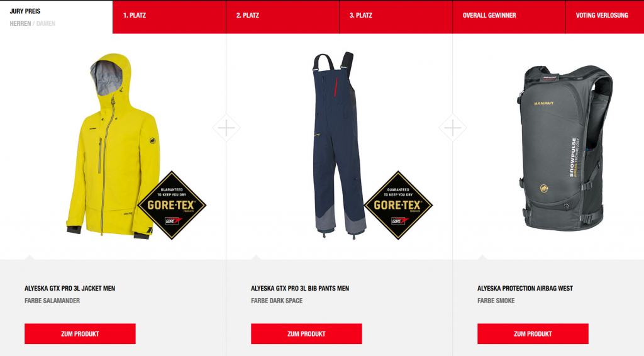
Task: Click Zum Produkt for the airbag vest
Action: [x=533, y=334]
